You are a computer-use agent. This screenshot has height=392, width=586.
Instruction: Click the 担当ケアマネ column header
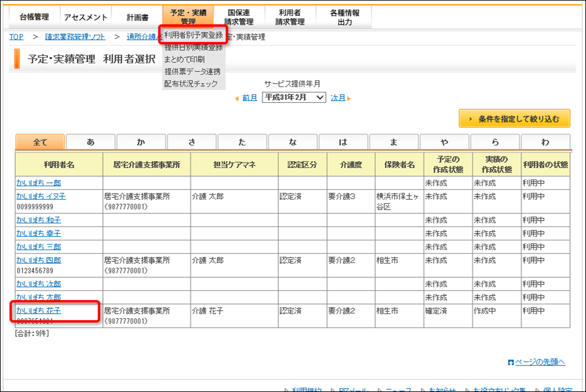(235, 164)
